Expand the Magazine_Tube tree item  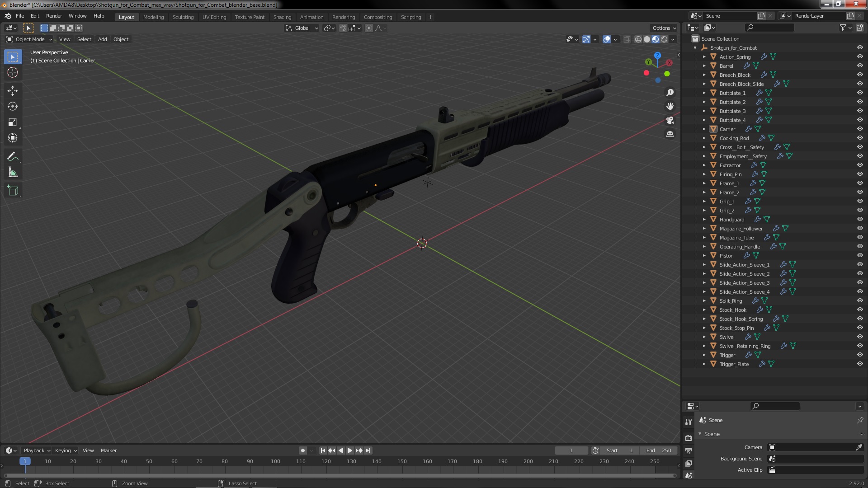click(x=704, y=238)
